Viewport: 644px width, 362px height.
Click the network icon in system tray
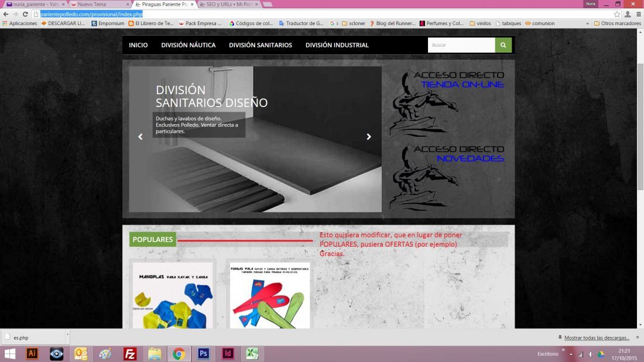click(580, 354)
